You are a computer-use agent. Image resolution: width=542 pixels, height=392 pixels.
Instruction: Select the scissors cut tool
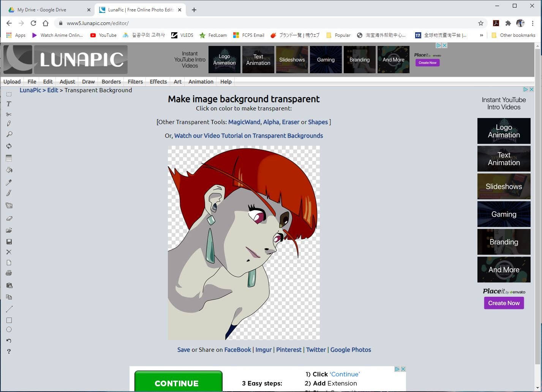pos(9,114)
